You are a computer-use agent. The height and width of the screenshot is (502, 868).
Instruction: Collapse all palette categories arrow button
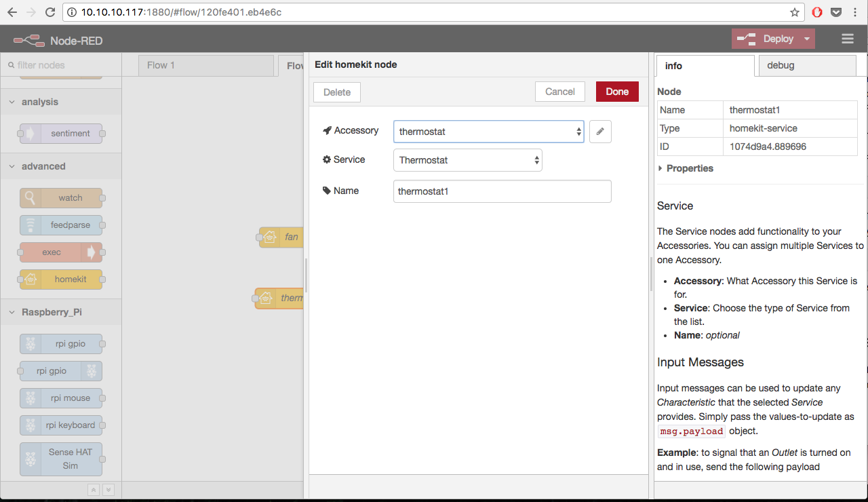click(x=94, y=490)
